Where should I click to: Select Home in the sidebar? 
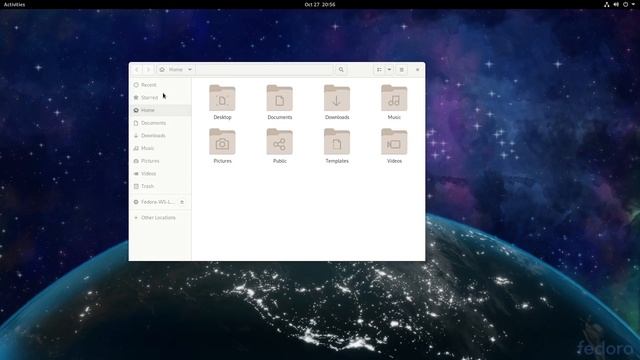pos(160,110)
